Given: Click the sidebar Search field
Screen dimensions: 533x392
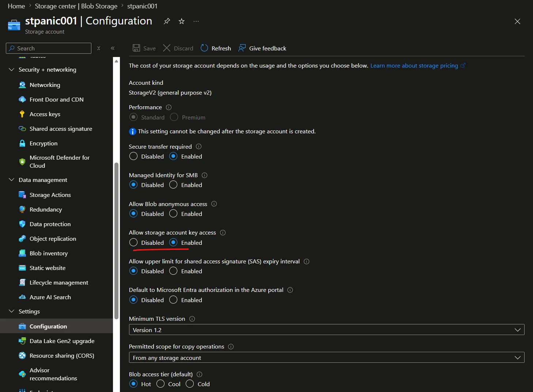Looking at the screenshot, I should 49,48.
